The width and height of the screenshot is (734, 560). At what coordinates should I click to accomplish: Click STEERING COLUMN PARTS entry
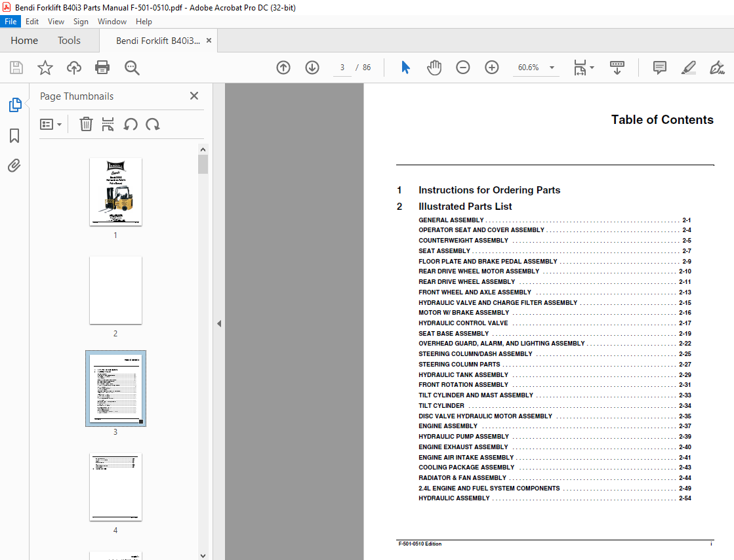[555, 364]
